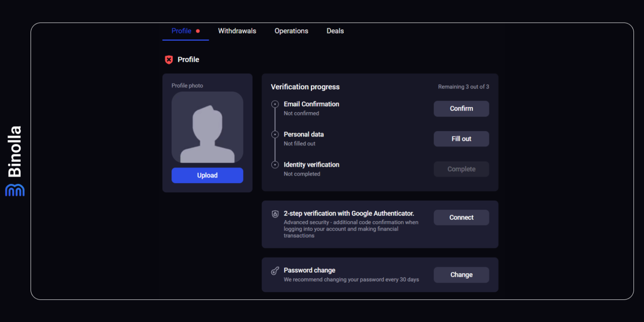Click the red notification dot on the Profile tab
This screenshot has width=644, height=322.
[x=197, y=31]
